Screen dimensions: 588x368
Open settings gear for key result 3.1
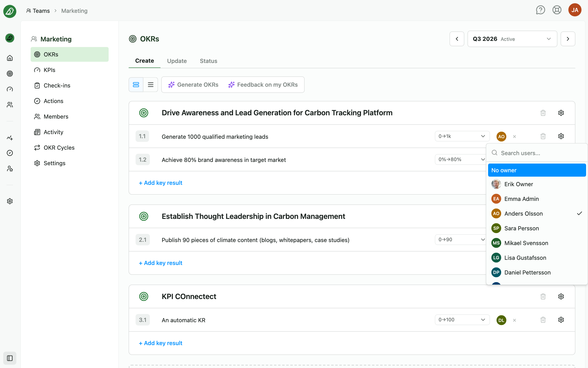tap(561, 320)
